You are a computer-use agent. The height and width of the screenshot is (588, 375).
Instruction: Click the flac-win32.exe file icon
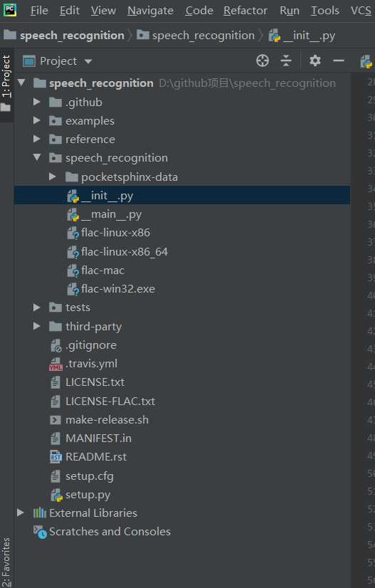click(x=73, y=289)
